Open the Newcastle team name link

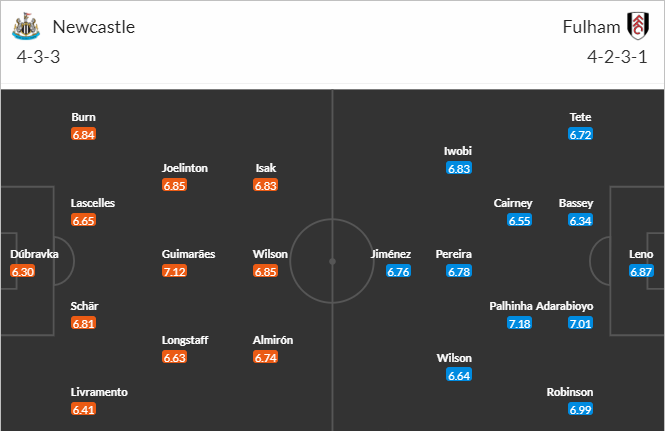point(93,27)
